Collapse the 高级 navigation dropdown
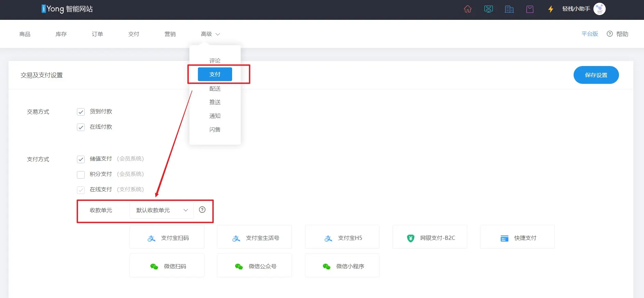Image resolution: width=644 pixels, height=298 pixels. pos(210,34)
